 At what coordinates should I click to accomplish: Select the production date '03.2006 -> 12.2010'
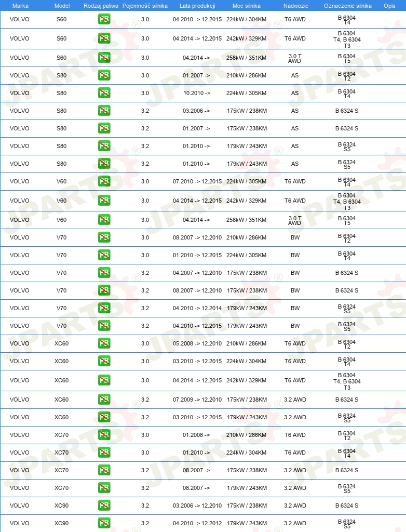click(x=197, y=506)
